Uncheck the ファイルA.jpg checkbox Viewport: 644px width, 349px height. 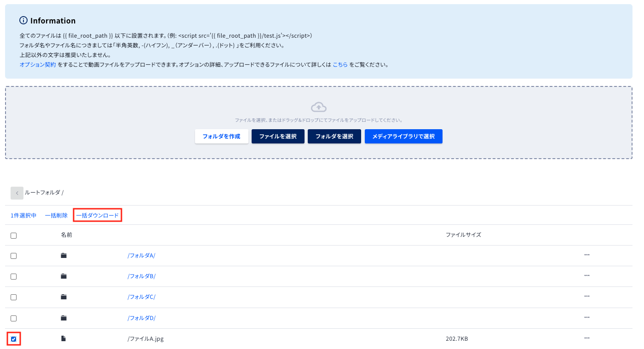click(13, 339)
